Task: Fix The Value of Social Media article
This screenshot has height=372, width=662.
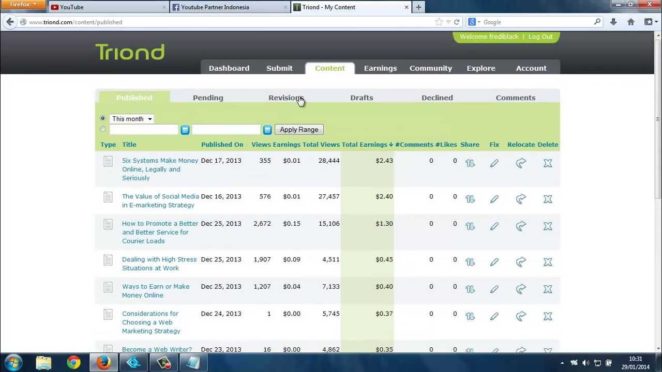Action: pos(494,199)
